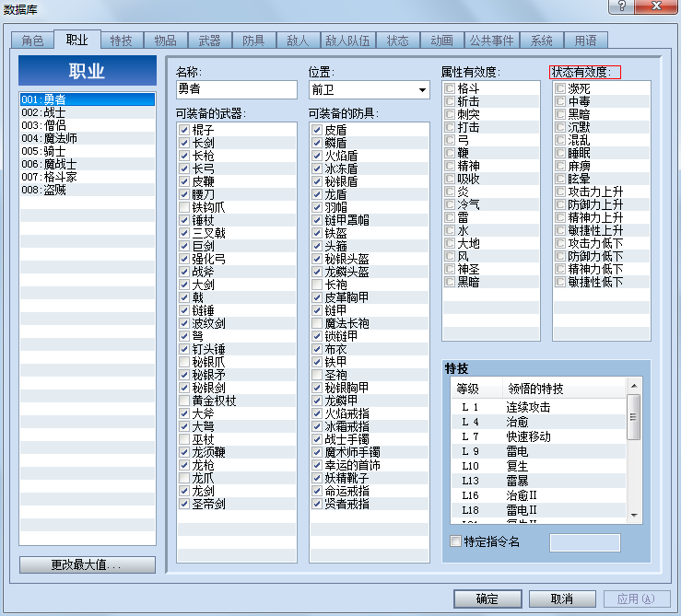Click the 等级 column header
This screenshot has height=616, width=681.
pyautogui.click(x=476, y=389)
